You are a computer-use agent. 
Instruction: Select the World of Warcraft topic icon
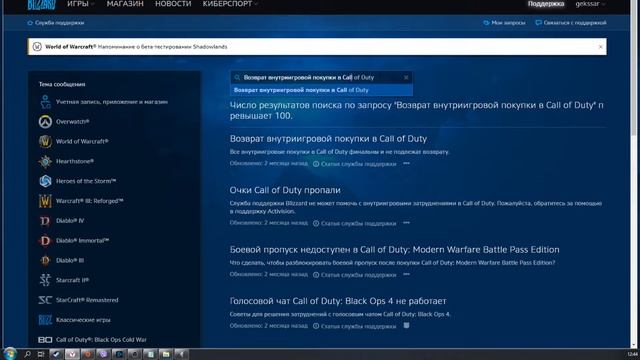(x=45, y=141)
